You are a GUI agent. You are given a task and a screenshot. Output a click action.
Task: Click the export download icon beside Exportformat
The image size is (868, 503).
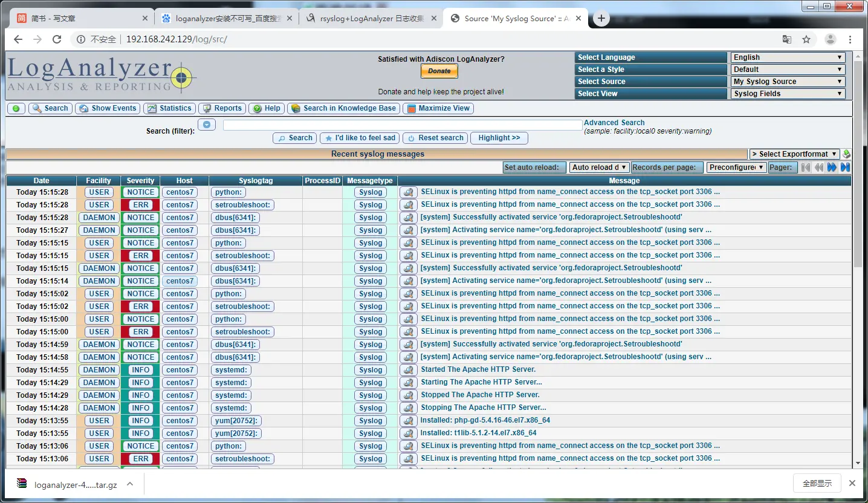pyautogui.click(x=846, y=154)
